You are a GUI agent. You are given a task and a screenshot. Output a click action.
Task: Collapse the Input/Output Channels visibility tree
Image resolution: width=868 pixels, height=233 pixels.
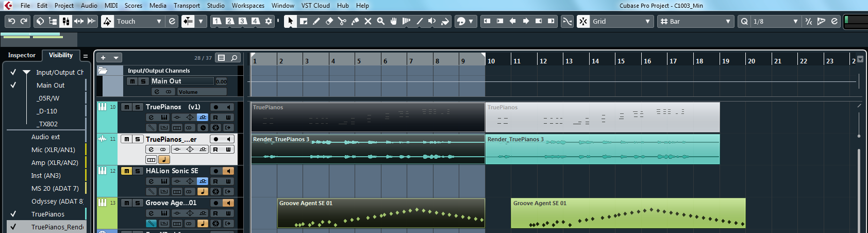tap(26, 73)
